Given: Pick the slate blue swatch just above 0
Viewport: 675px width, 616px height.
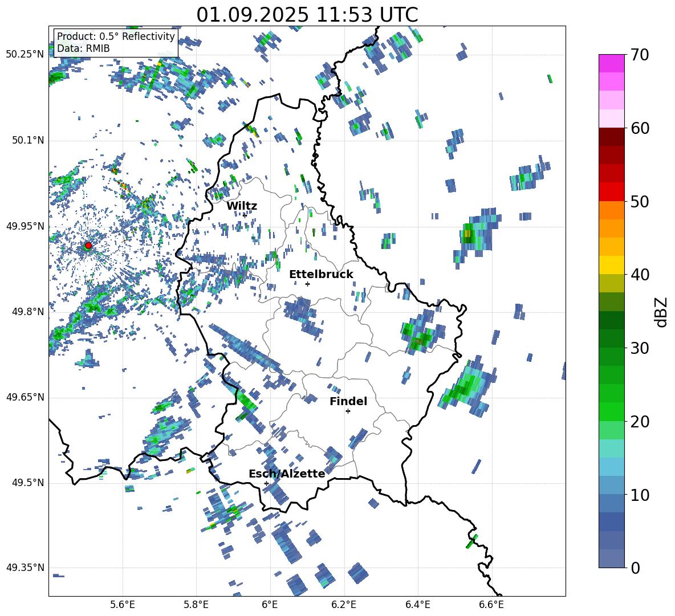Looking at the screenshot, I should point(611,558).
